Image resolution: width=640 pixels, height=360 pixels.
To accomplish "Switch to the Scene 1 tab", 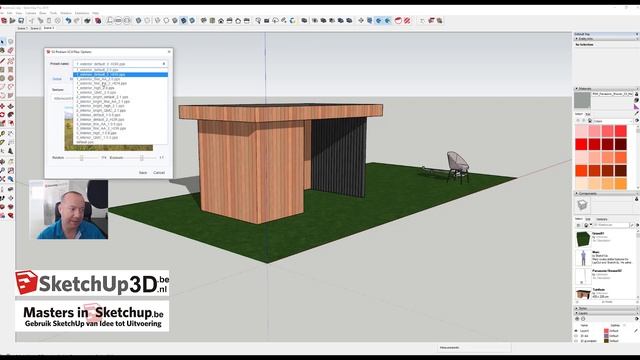I will pos(22,29).
